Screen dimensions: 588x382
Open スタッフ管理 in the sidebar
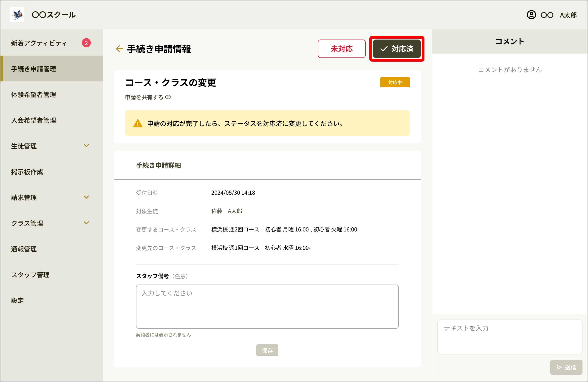point(52,274)
